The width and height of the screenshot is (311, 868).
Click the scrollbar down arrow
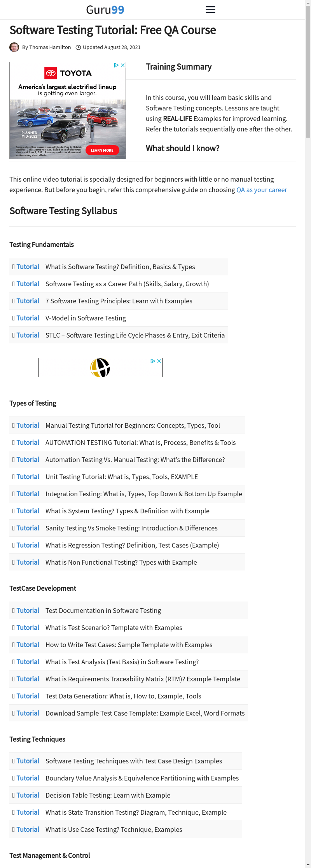308,865
